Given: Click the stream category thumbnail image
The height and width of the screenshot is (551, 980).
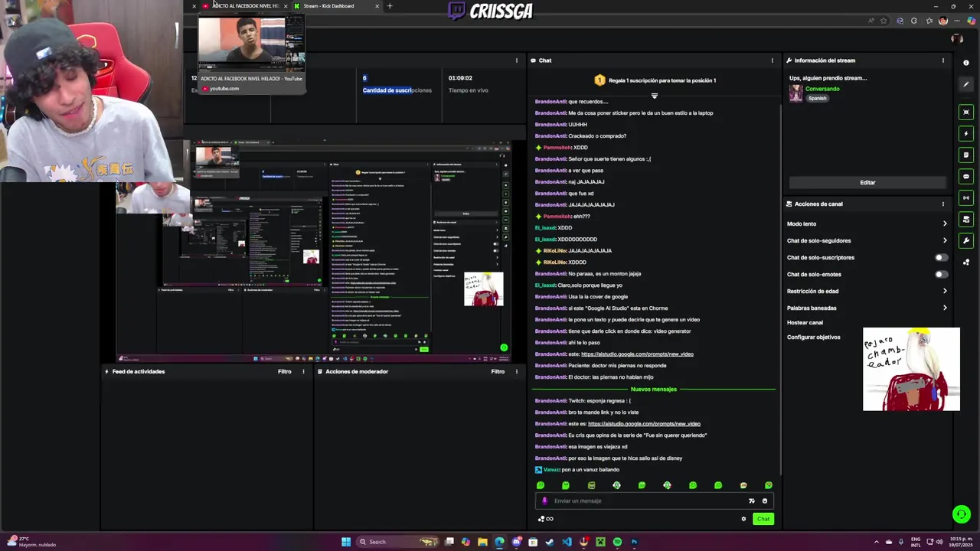Looking at the screenshot, I should (x=796, y=93).
